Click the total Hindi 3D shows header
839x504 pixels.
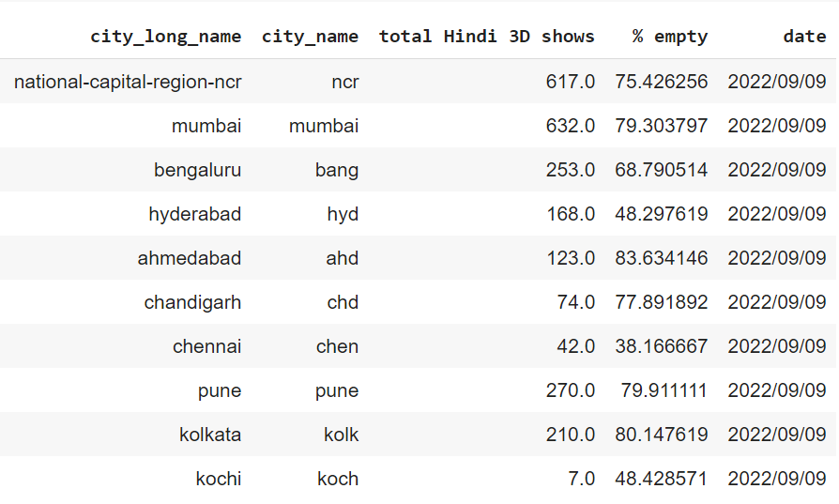coord(487,37)
